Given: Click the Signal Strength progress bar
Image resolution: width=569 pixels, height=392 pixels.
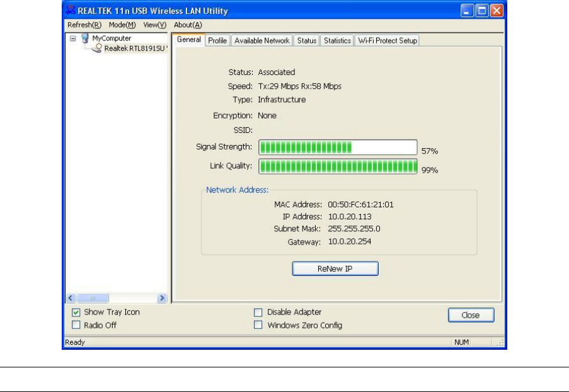Looking at the screenshot, I should [x=338, y=147].
